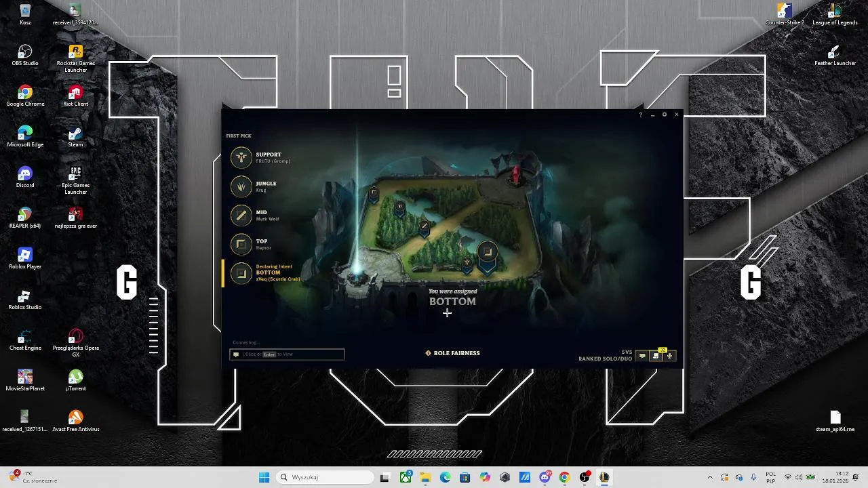The image size is (868, 488).
Task: Open Google Chrome desktop shortcut
Action: 25,96
